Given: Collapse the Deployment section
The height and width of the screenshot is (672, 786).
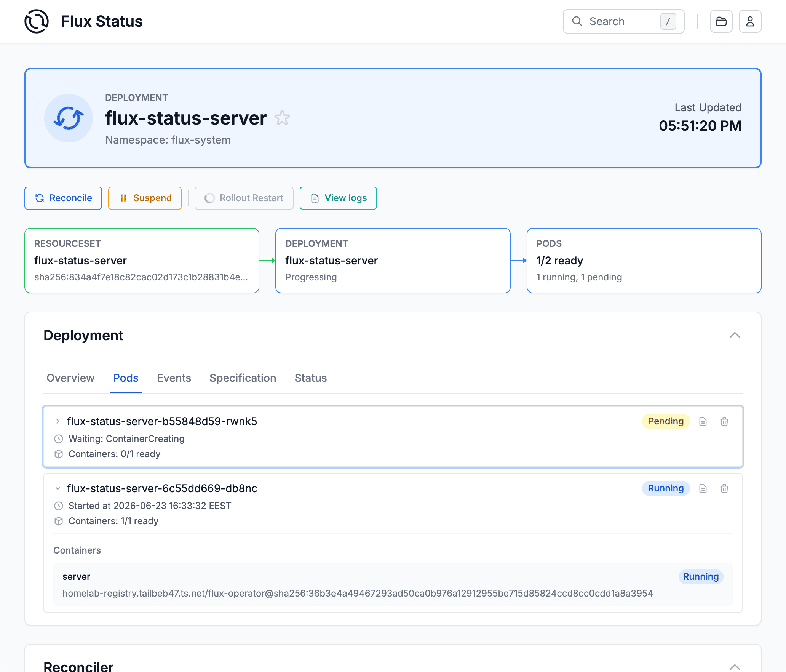Looking at the screenshot, I should (735, 335).
